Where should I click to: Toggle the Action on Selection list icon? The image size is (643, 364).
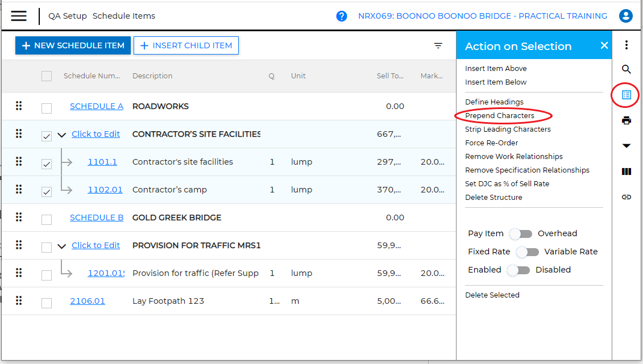coord(626,95)
